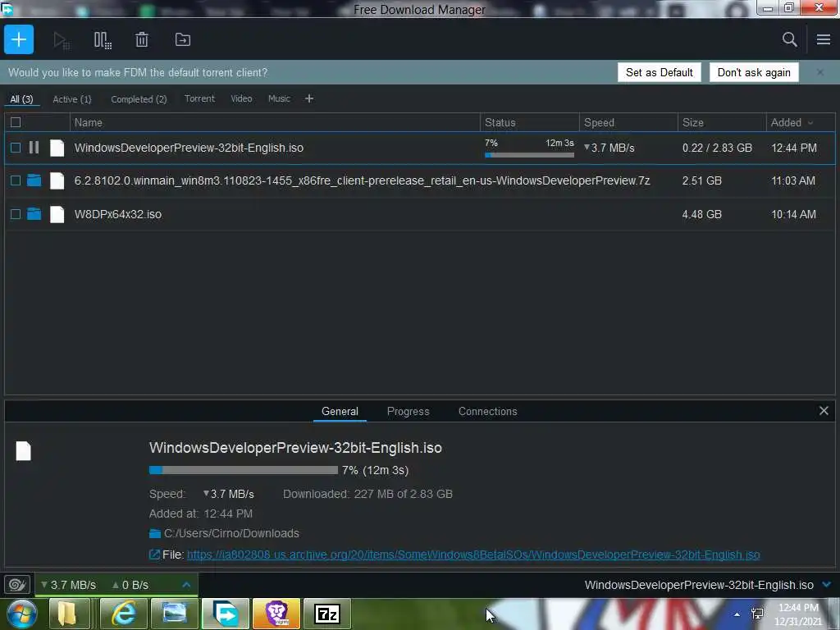Close the download details panel

click(824, 411)
